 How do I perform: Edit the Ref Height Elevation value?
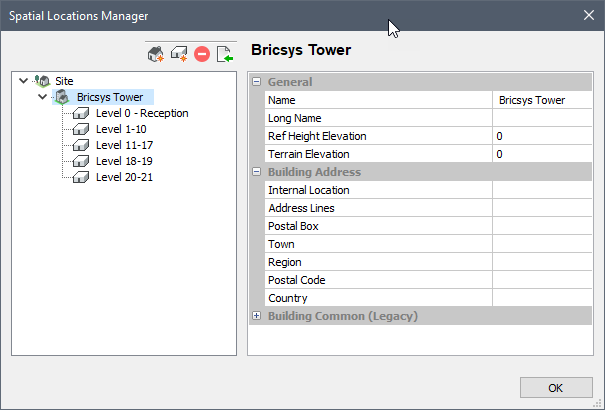(x=542, y=136)
